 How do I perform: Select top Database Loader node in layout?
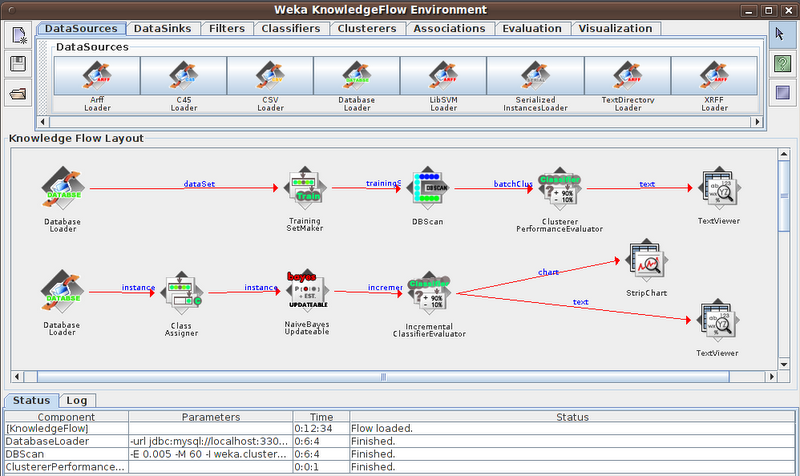tap(62, 188)
